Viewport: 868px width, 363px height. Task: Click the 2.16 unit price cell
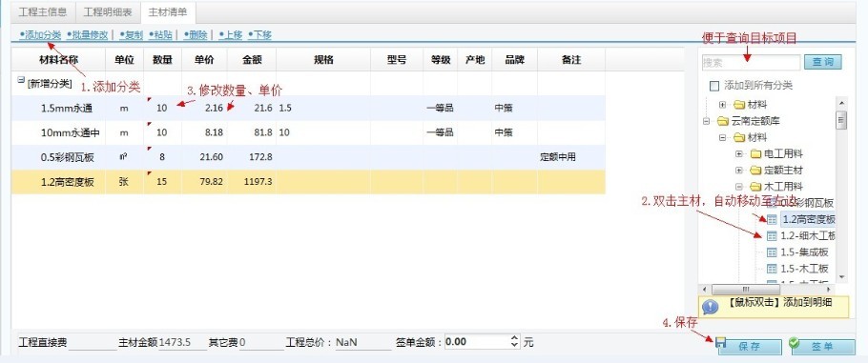[x=204, y=109]
